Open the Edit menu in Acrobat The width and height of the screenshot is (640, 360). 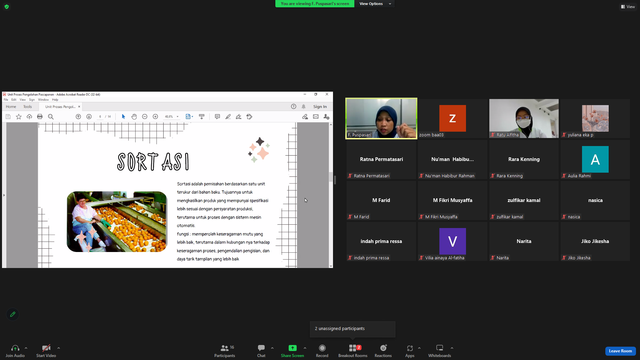pyautogui.click(x=14, y=100)
